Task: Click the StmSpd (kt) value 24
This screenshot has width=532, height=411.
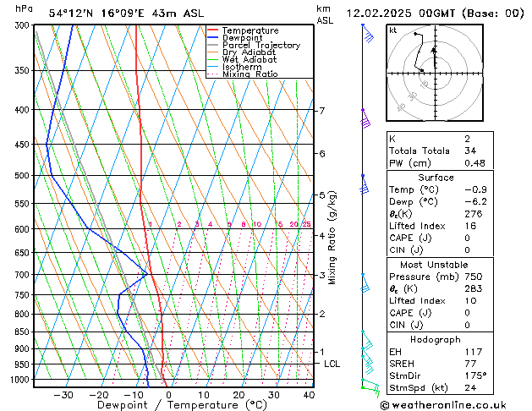Action: (x=470, y=388)
